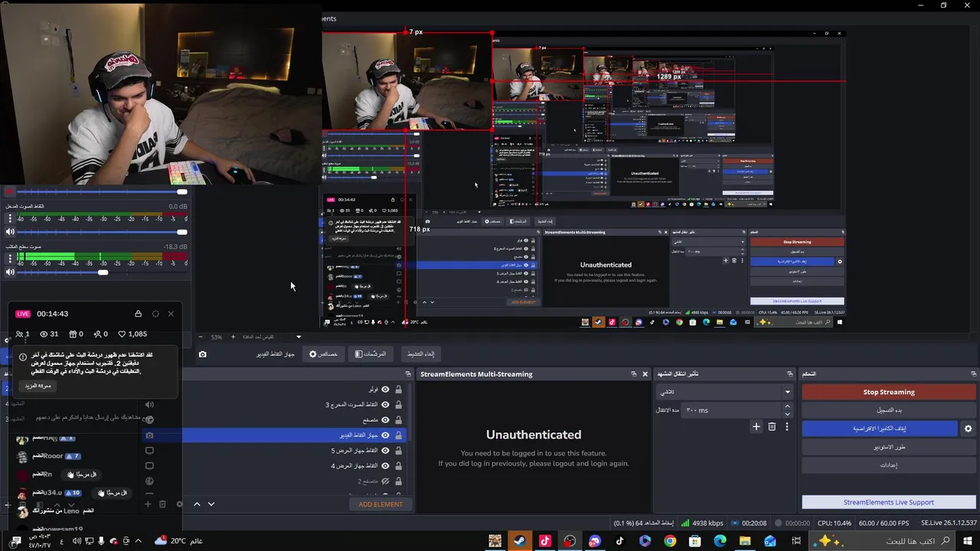Click the camera screenshot icon by source toolbar

point(202,354)
